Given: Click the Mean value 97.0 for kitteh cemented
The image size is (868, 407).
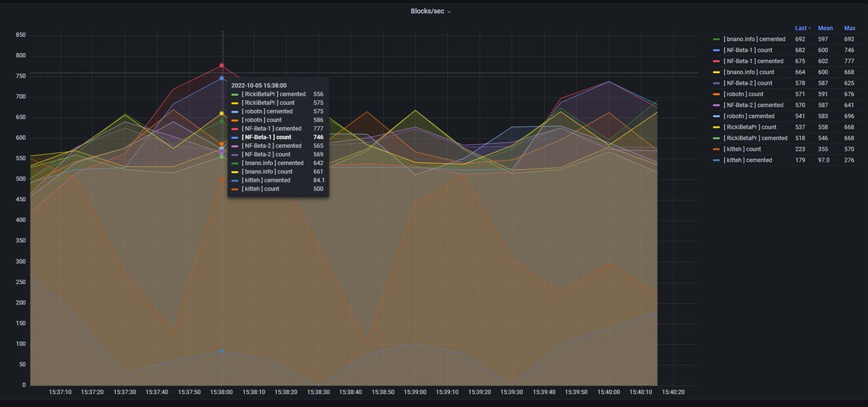Looking at the screenshot, I should (x=825, y=160).
